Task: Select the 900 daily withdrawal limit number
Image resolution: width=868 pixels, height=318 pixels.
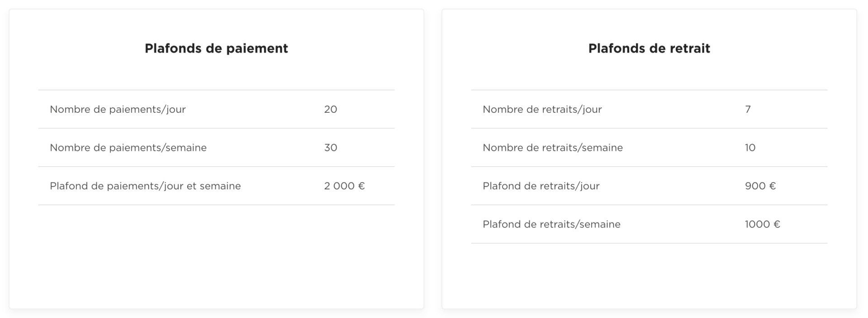Action: pyautogui.click(x=755, y=186)
